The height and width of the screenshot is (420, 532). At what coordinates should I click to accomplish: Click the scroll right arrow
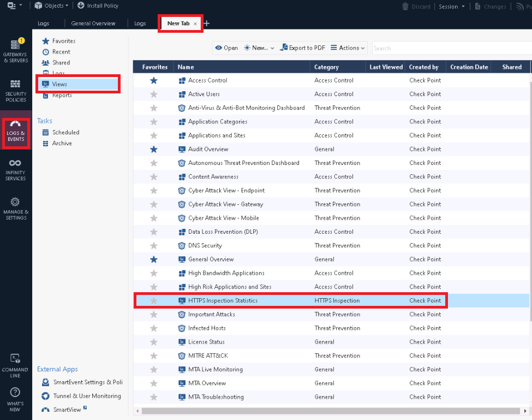(x=525, y=411)
